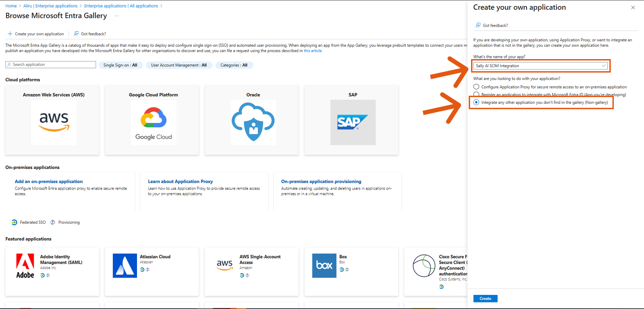644x309 pixels.
Task: Select the Configure Application Proxy radio option
Action: 476,87
